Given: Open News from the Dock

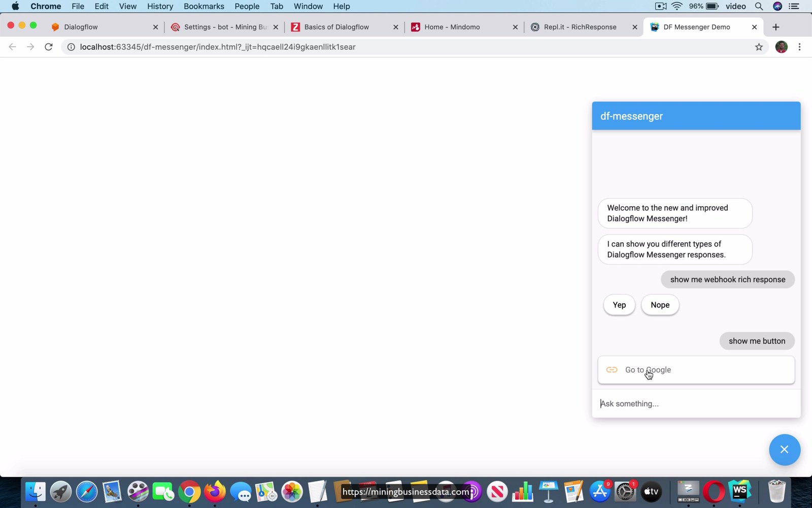Looking at the screenshot, I should (x=497, y=492).
